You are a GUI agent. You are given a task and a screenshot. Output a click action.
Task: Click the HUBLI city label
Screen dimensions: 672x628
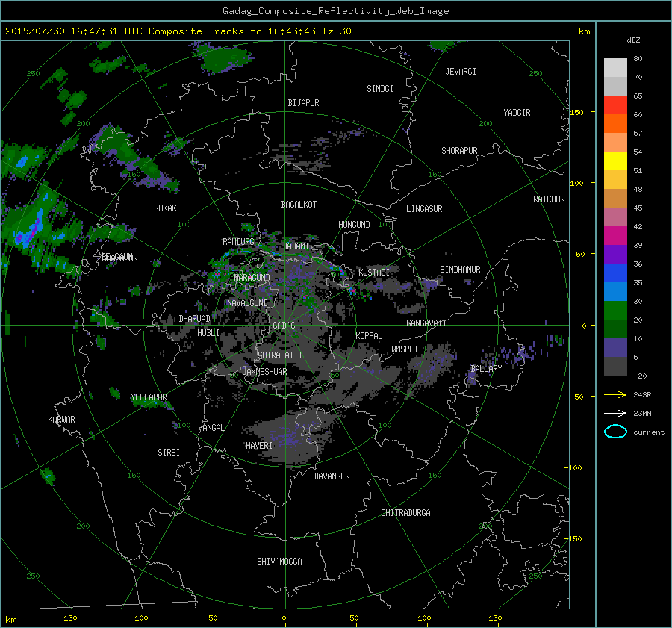208,333
